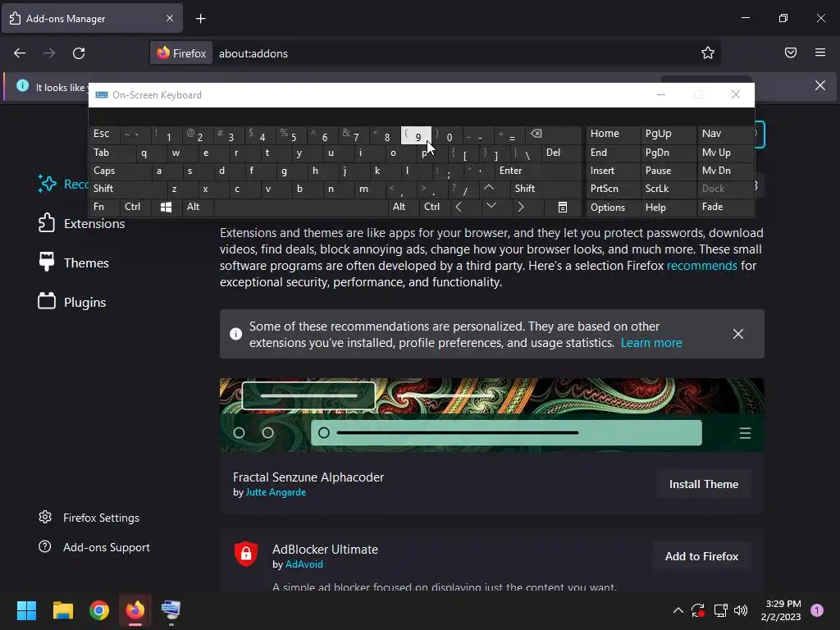Image resolution: width=840 pixels, height=630 pixels.
Task: Click the Nav key on On-Screen Keyboard
Action: (725, 134)
